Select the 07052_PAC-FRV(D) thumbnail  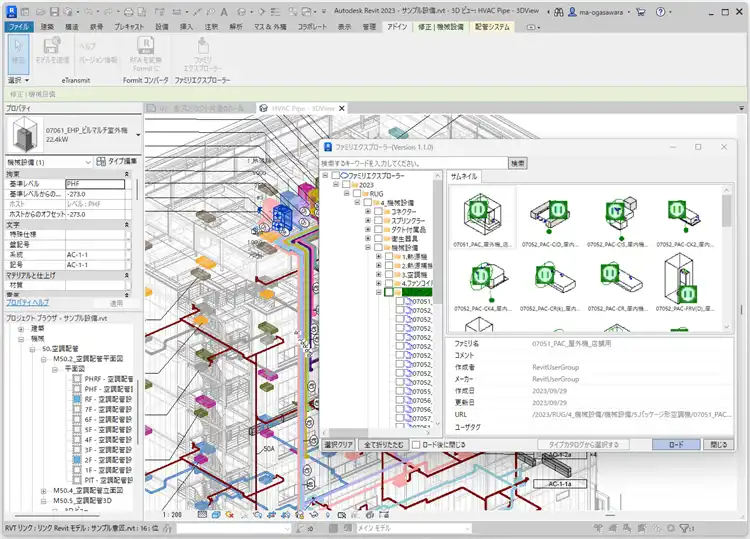point(685,282)
